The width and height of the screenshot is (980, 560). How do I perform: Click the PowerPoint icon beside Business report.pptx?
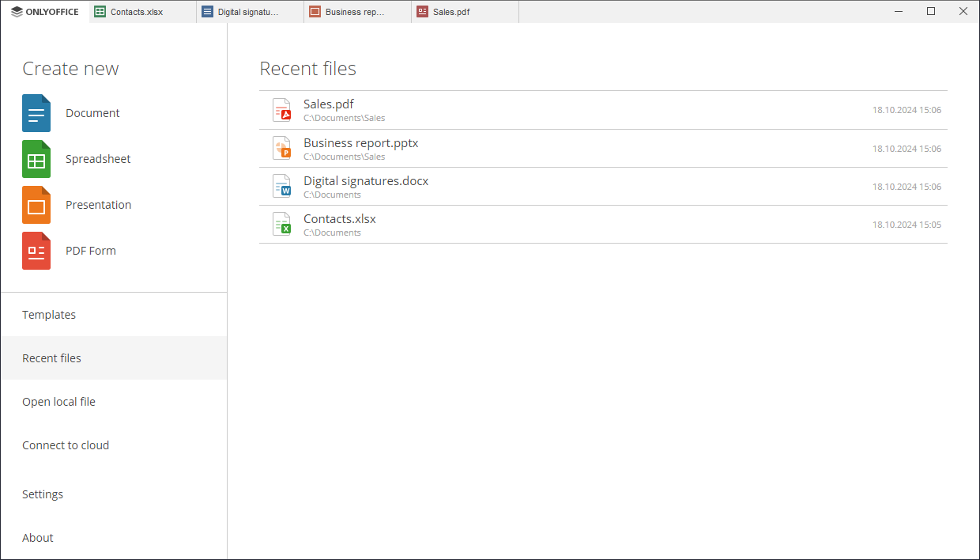281,148
